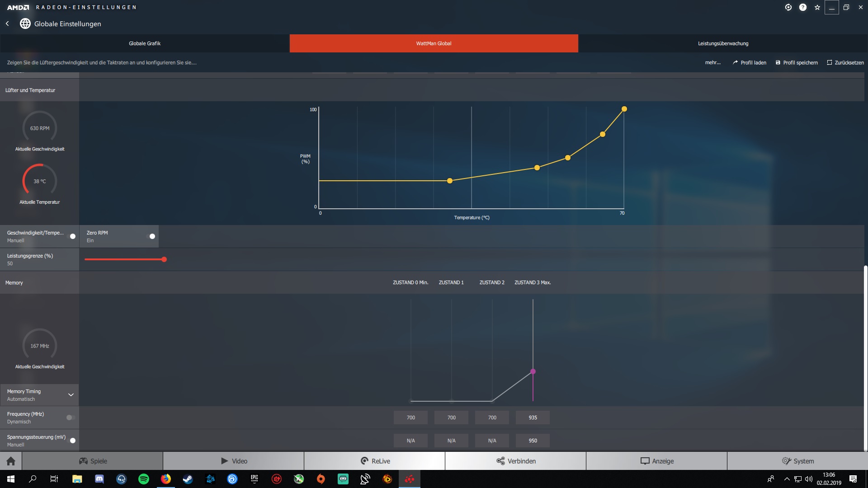This screenshot has width=868, height=488.
Task: Open Steam from the taskbar
Action: (x=188, y=479)
